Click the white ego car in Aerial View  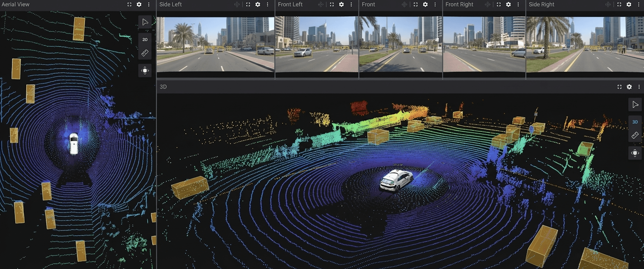74,144
